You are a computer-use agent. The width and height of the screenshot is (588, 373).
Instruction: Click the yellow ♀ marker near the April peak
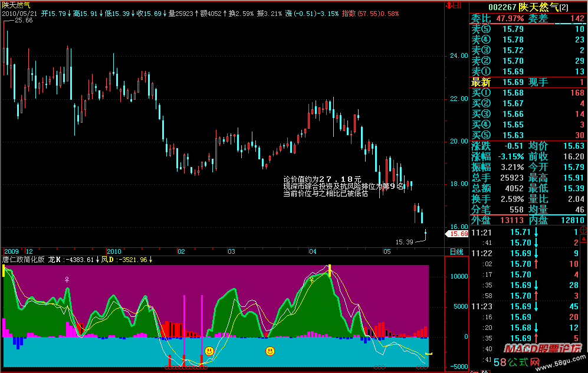311,280
